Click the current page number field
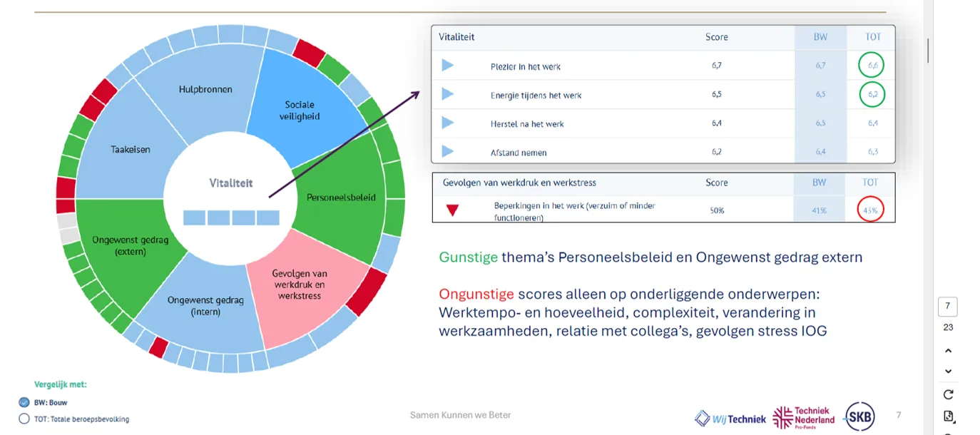 point(948,307)
